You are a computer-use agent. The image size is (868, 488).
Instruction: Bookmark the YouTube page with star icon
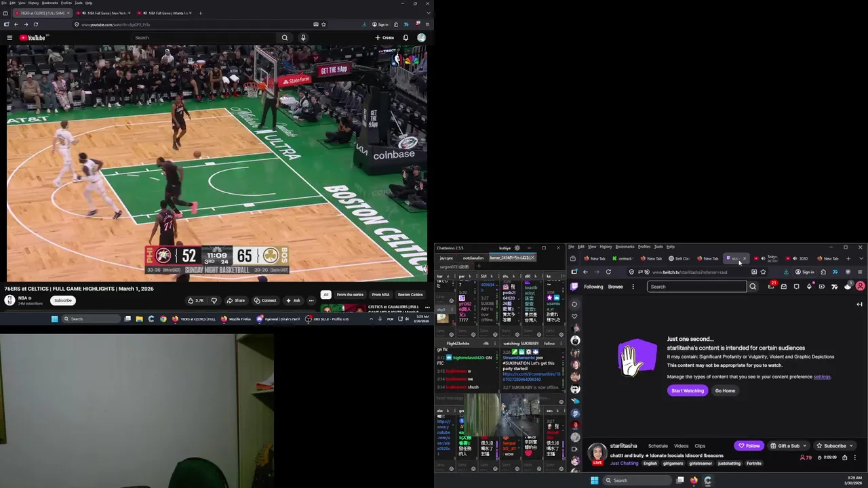(324, 24)
